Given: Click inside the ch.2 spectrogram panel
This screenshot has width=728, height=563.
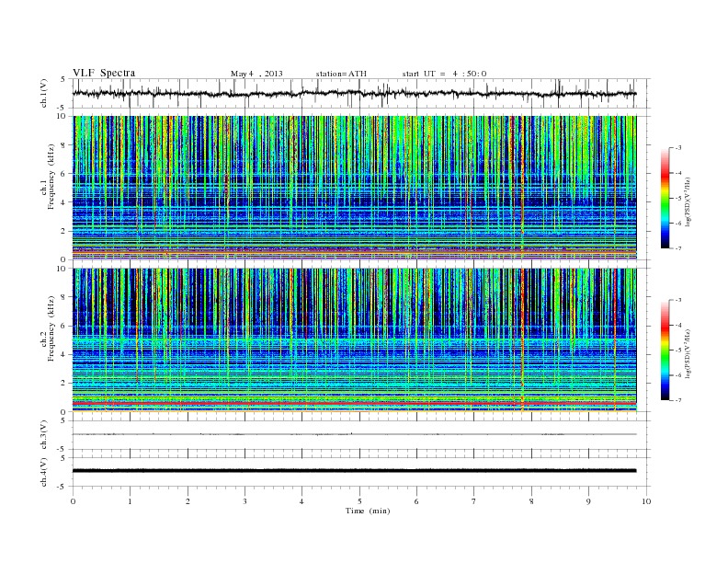Looking at the screenshot, I should click(x=354, y=340).
